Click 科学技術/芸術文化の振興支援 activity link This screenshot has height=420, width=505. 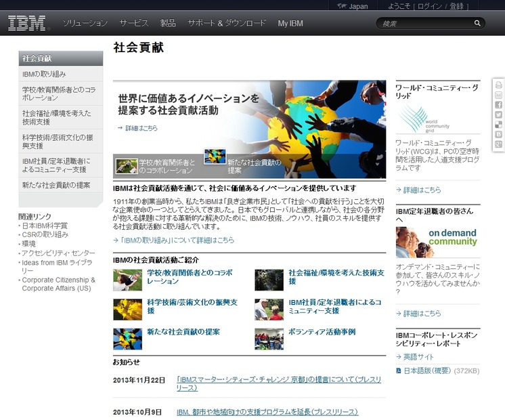click(192, 307)
